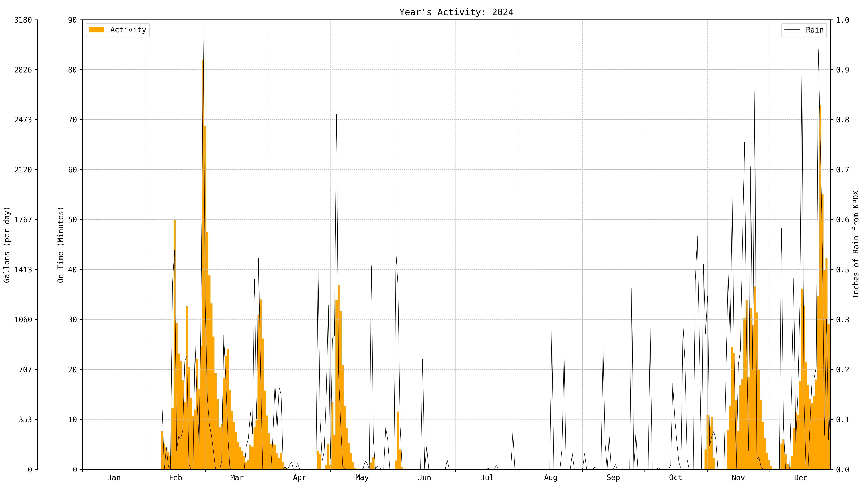Click the 3180 gallons tick label
Viewport: 868px width, 488px height.
pyautogui.click(x=23, y=20)
